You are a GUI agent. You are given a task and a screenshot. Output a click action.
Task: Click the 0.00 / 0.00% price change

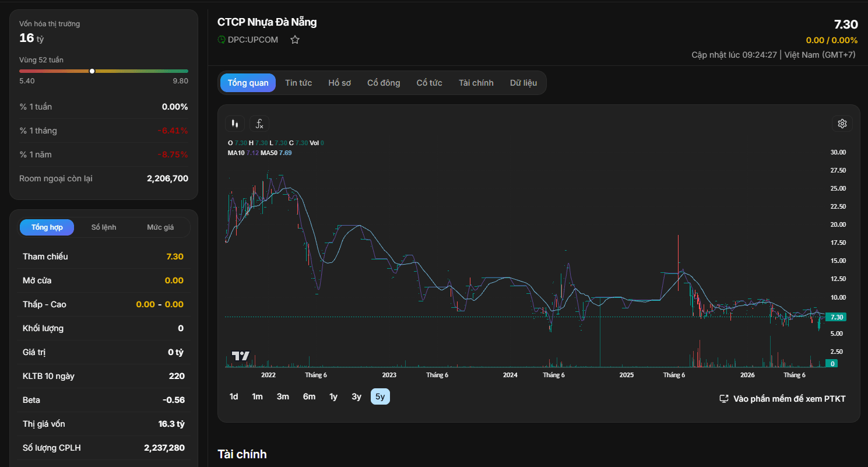[832, 40]
